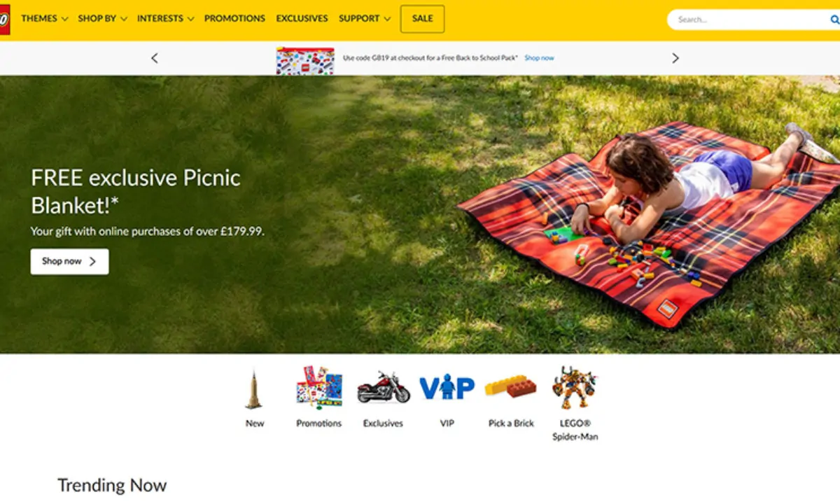The width and height of the screenshot is (840, 504).
Task: Click the search magnifier icon
Action: click(x=834, y=20)
